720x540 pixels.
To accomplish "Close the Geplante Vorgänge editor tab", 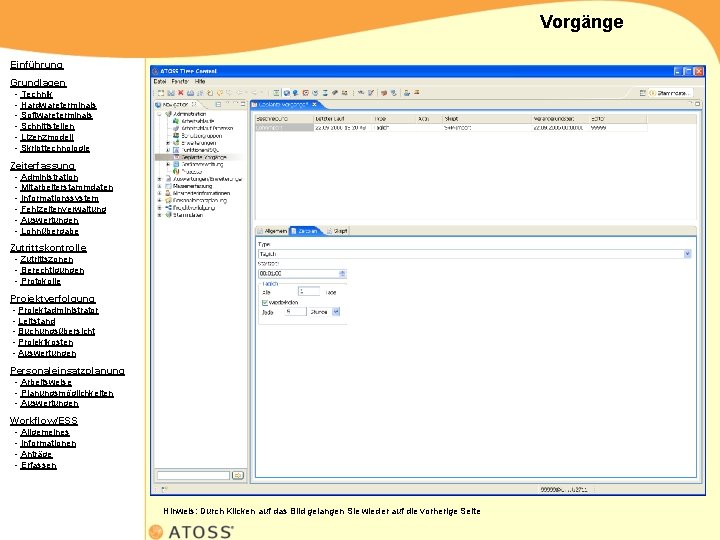I will coord(315,105).
